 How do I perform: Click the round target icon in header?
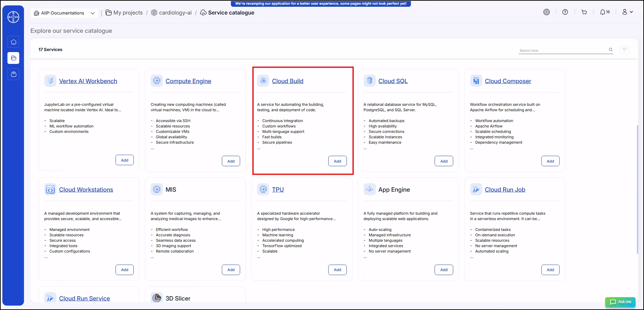(546, 12)
